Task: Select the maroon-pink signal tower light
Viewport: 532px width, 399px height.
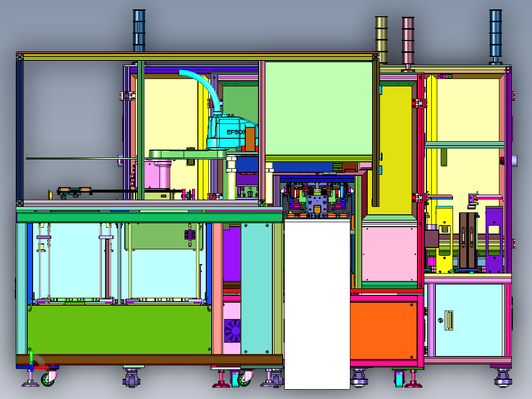Action: point(408,43)
